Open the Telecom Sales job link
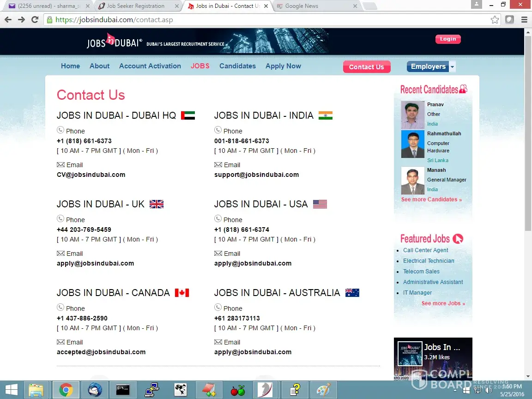Image resolution: width=532 pixels, height=399 pixels. pos(421,272)
